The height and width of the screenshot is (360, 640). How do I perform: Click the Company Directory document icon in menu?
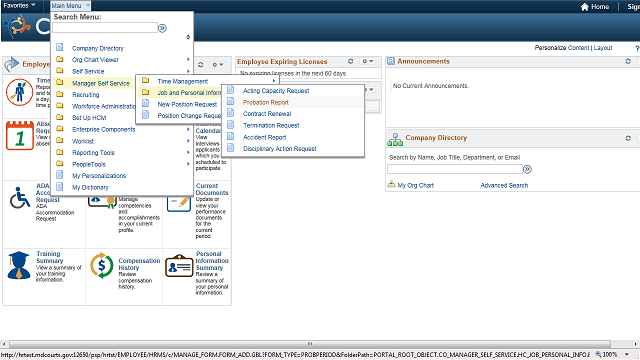point(60,47)
